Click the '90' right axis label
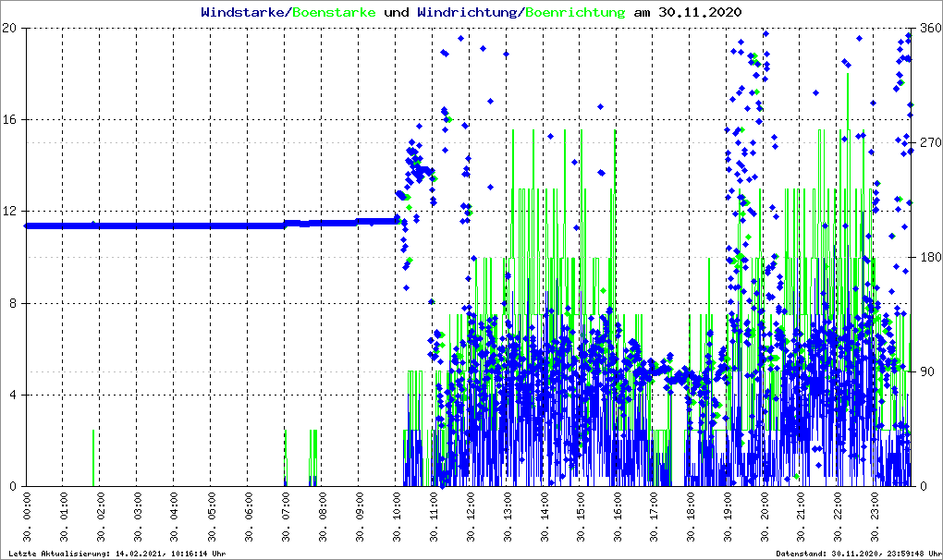 tap(926, 372)
